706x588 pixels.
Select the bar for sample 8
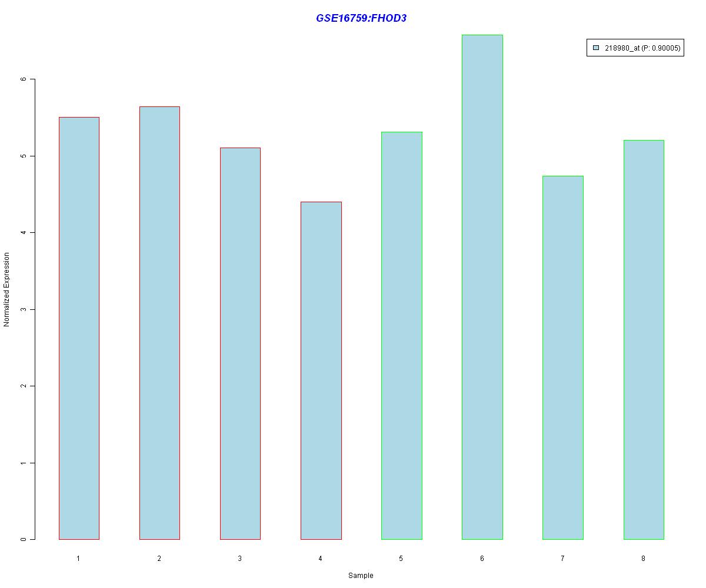644,340
